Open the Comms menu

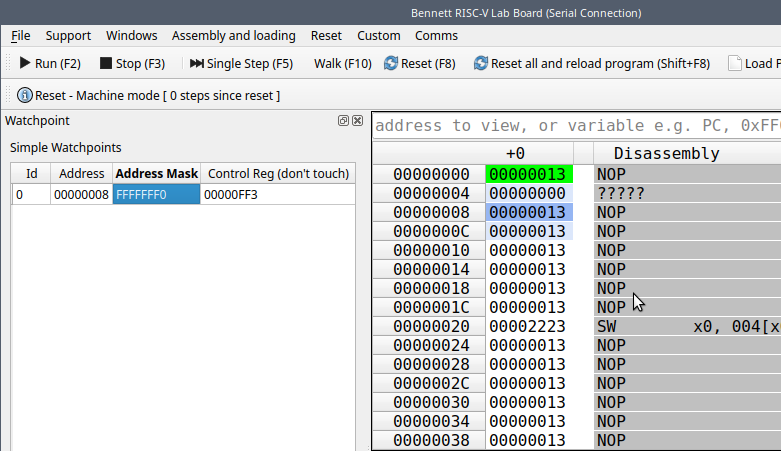pyautogui.click(x=436, y=35)
